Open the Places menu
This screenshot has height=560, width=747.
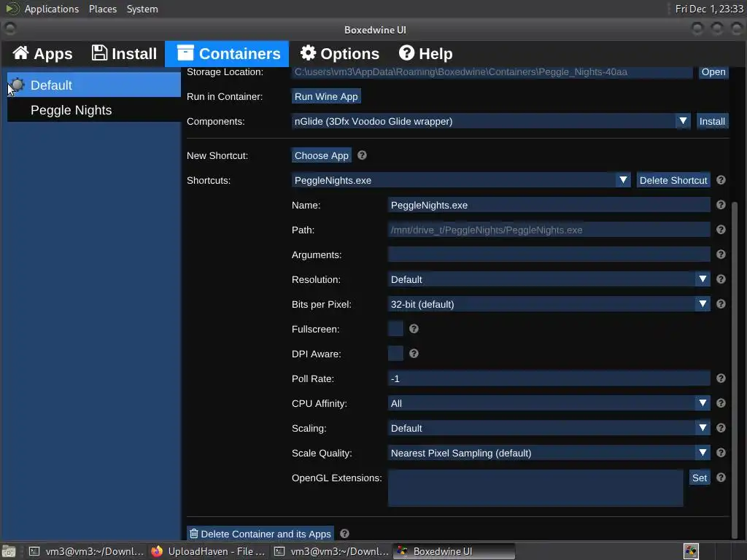(102, 9)
